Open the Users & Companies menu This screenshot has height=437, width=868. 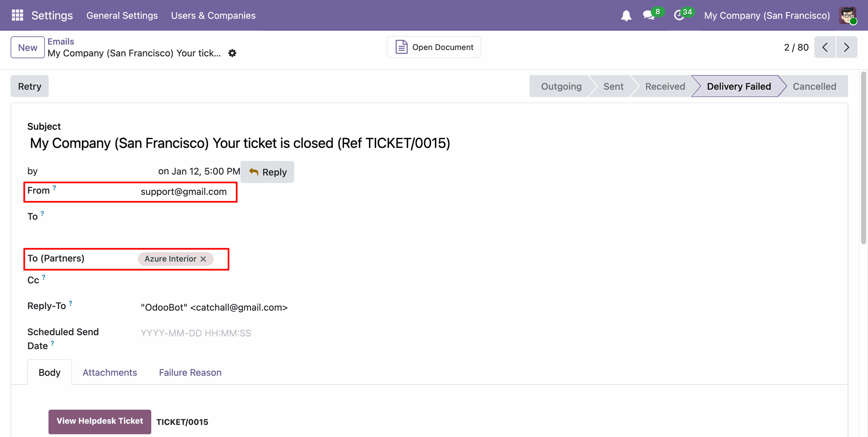tap(213, 15)
